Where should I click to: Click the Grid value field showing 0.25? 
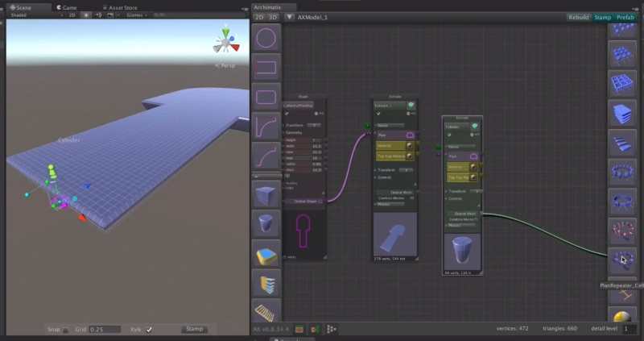point(105,330)
